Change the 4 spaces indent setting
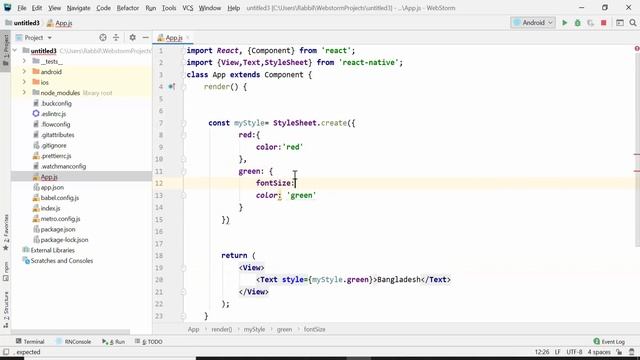The width and height of the screenshot is (640, 360). pos(599,352)
